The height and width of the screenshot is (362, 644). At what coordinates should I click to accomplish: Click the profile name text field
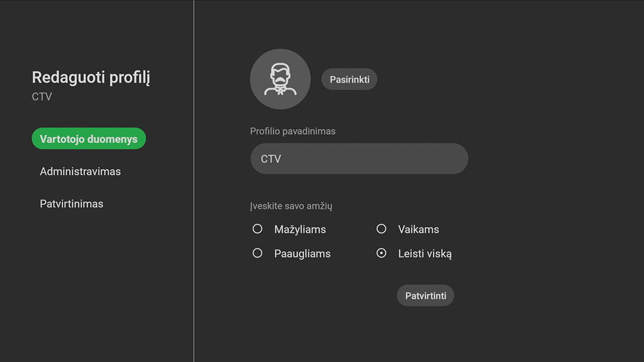[x=359, y=158]
